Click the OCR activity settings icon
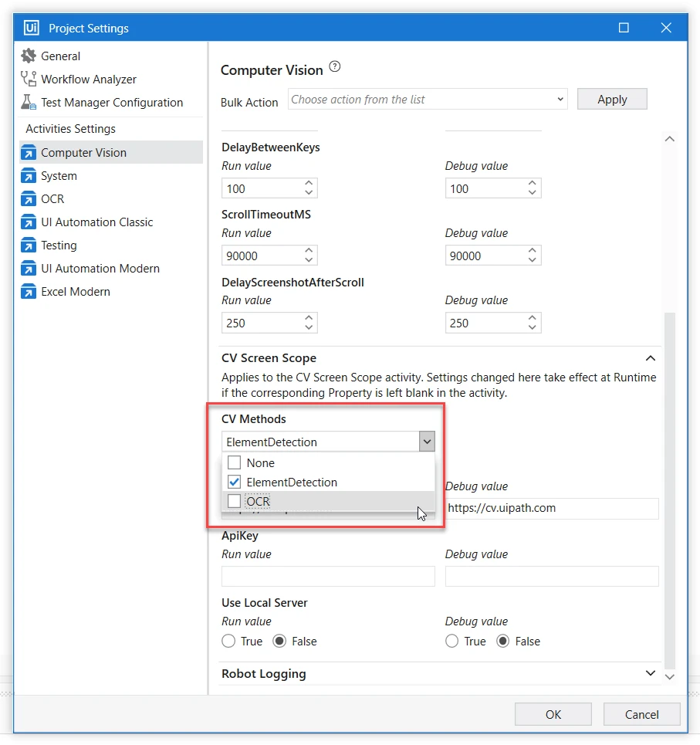The width and height of the screenshot is (700, 745). click(x=29, y=198)
